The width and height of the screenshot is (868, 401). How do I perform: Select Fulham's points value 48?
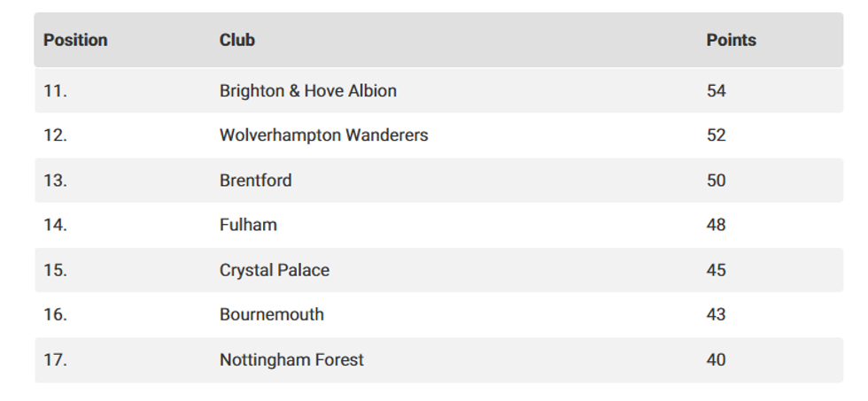click(x=716, y=225)
